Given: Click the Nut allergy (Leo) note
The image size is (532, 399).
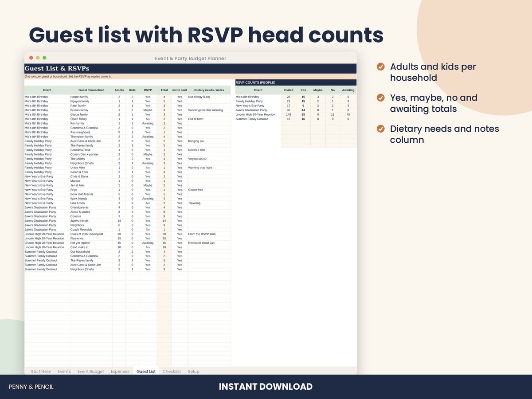Looking at the screenshot, I should pyautogui.click(x=209, y=97).
